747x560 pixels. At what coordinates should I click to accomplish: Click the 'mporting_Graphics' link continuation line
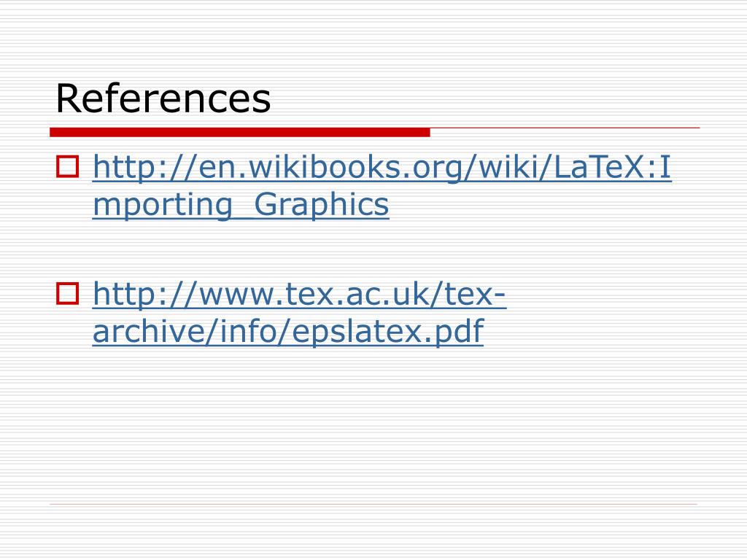241,205
